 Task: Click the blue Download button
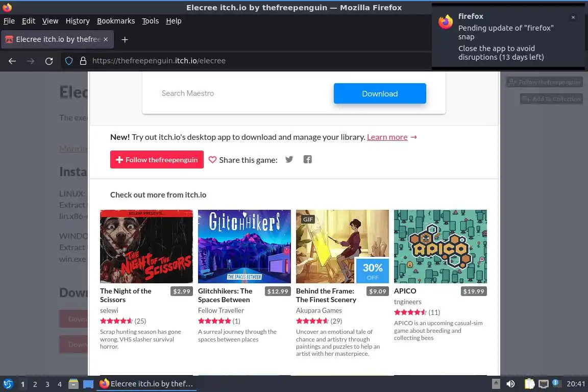coord(380,93)
